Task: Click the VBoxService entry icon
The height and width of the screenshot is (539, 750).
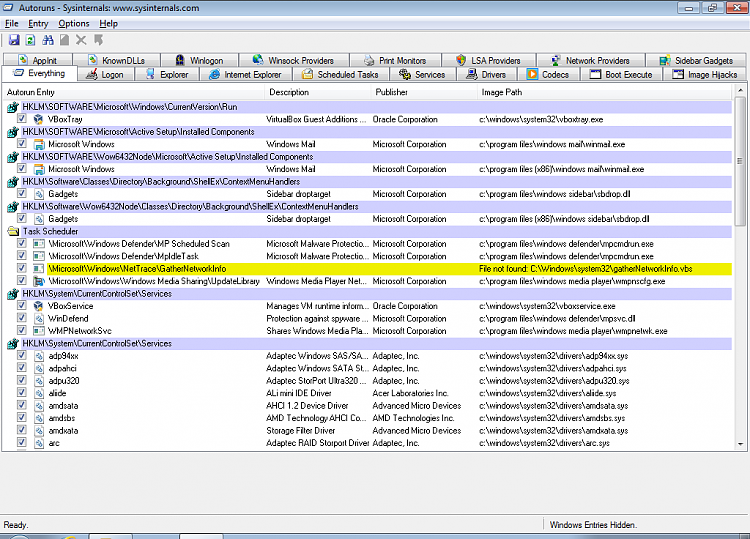Action: click(39, 306)
